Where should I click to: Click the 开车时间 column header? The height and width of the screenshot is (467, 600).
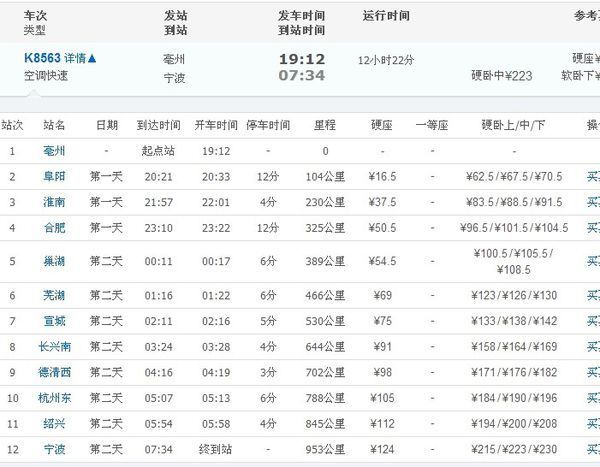pyautogui.click(x=216, y=125)
